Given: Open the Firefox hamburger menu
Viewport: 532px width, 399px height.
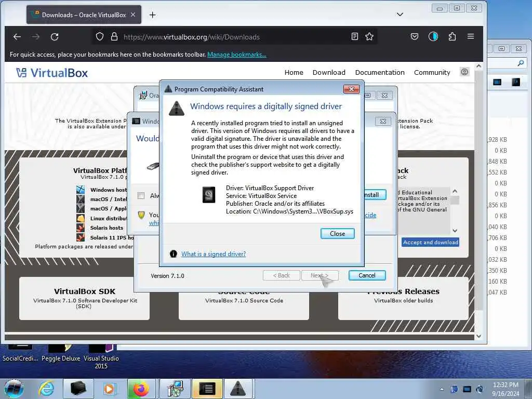Looking at the screenshot, I should [x=471, y=36].
